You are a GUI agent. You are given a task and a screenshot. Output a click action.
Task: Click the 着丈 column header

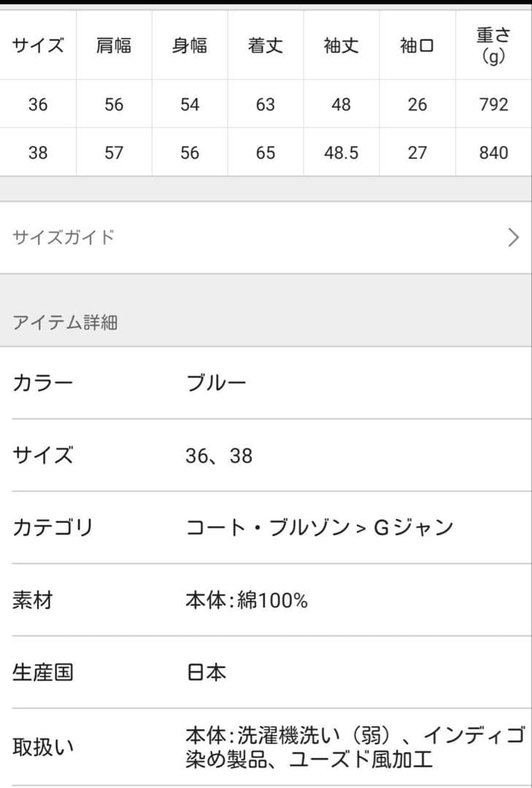[x=265, y=45]
